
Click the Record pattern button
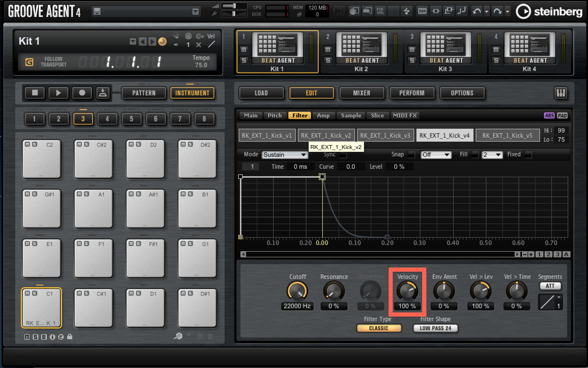point(82,93)
